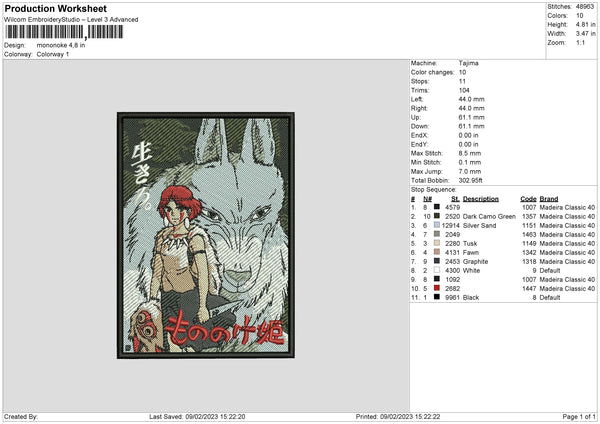Click the EndX value '0.00 in'
The width and height of the screenshot is (600, 424).
(468, 135)
